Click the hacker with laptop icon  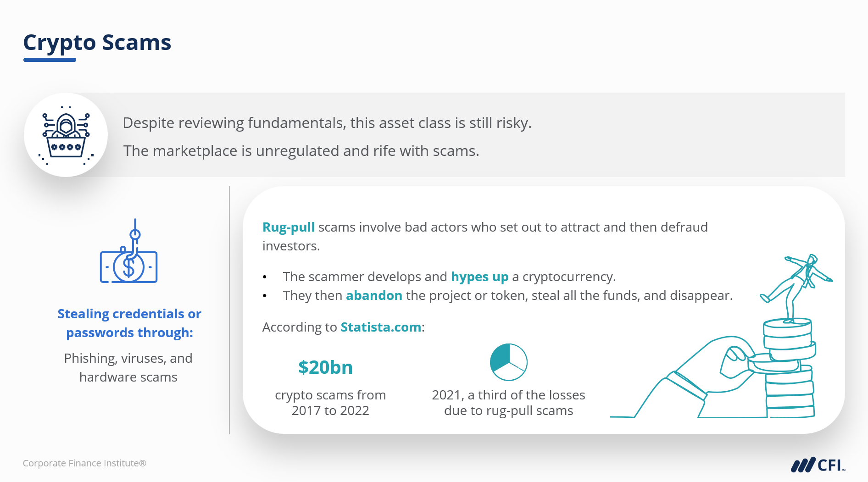tap(66, 135)
